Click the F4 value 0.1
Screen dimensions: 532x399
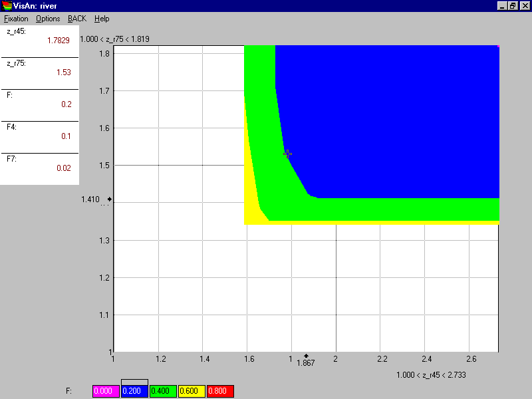tap(66, 136)
